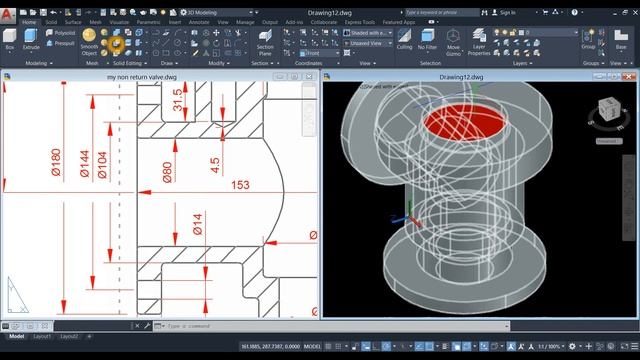Open the Unsaved View dropdown
The image size is (640, 360).
368,43
